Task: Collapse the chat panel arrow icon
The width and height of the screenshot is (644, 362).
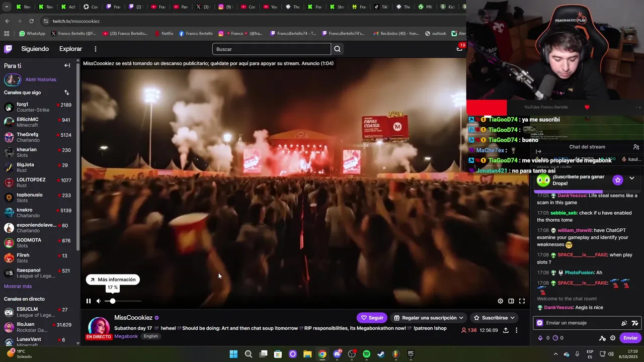Action: pyautogui.click(x=538, y=151)
